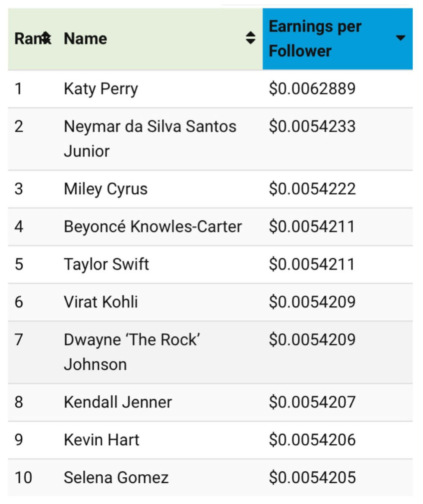Click the Miley Cyrus name

pyautogui.click(x=106, y=189)
